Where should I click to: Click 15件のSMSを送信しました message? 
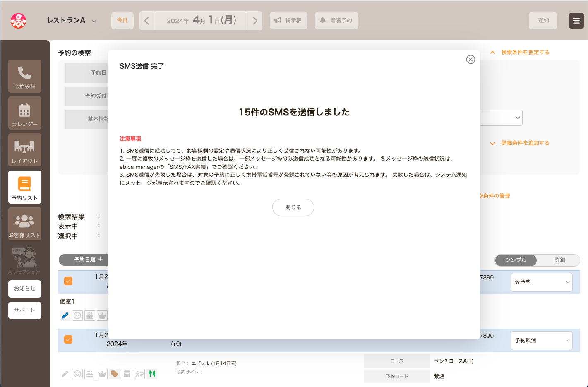pos(294,112)
